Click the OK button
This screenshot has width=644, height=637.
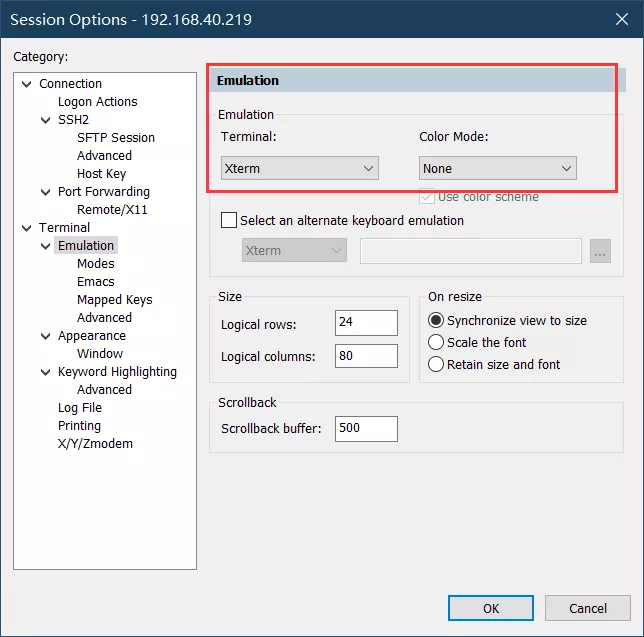[x=491, y=608]
